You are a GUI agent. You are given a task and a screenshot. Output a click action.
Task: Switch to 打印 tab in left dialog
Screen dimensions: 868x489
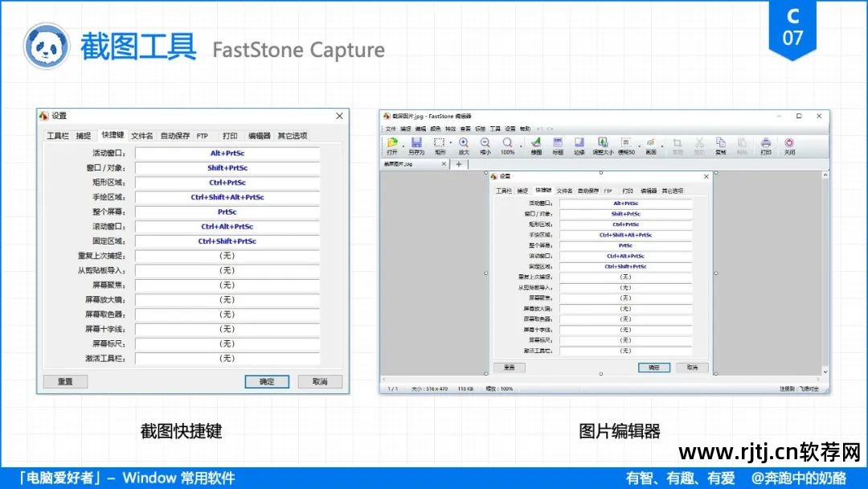click(230, 136)
